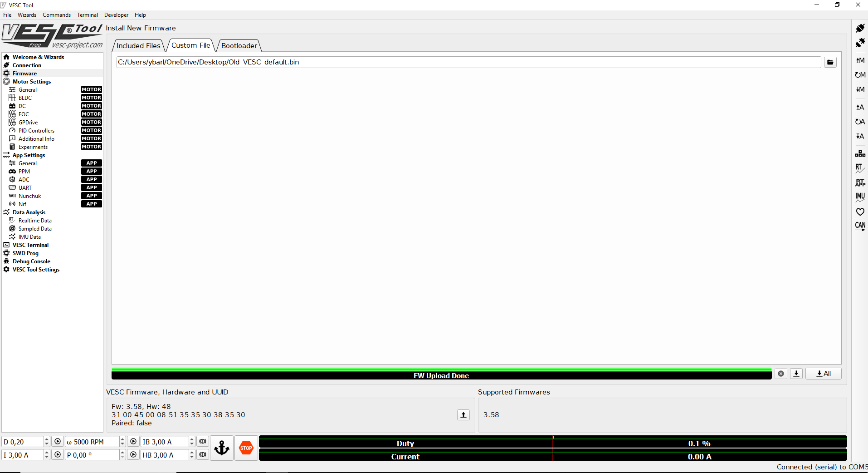Open the Nunchuk app page

52,196
